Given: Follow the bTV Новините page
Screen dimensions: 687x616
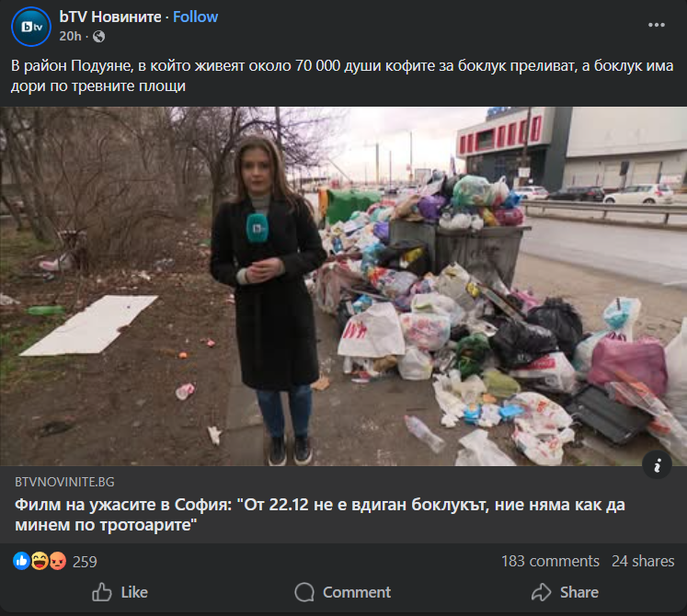Looking at the screenshot, I should [195, 17].
